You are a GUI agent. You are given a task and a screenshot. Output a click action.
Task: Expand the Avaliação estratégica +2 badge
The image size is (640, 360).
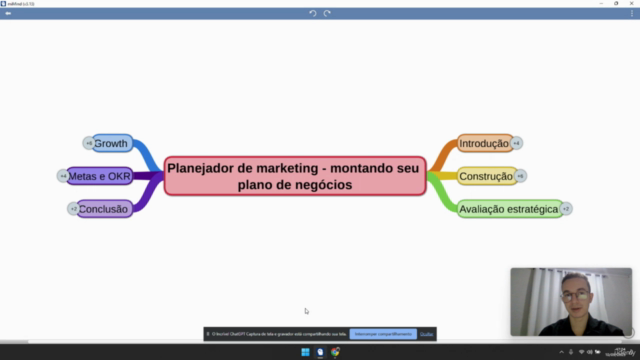(566, 209)
